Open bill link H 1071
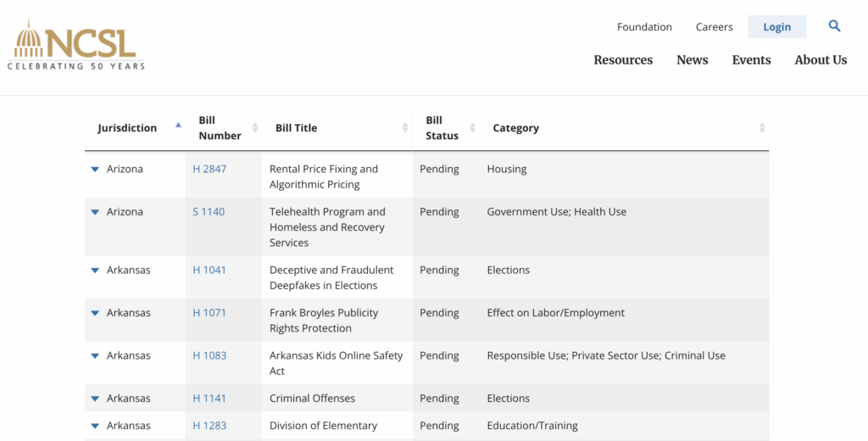Viewport: 868px width, 441px height. tap(209, 312)
